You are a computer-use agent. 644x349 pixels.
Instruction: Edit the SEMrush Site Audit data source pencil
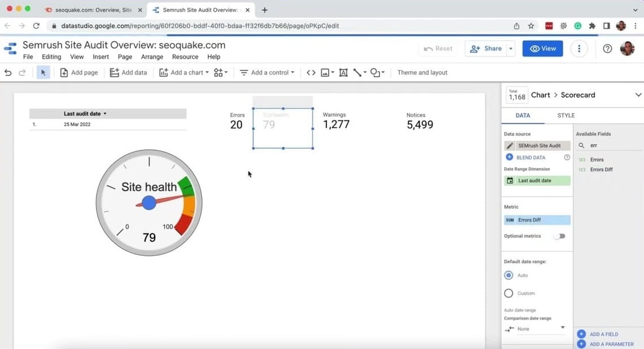[x=510, y=146]
